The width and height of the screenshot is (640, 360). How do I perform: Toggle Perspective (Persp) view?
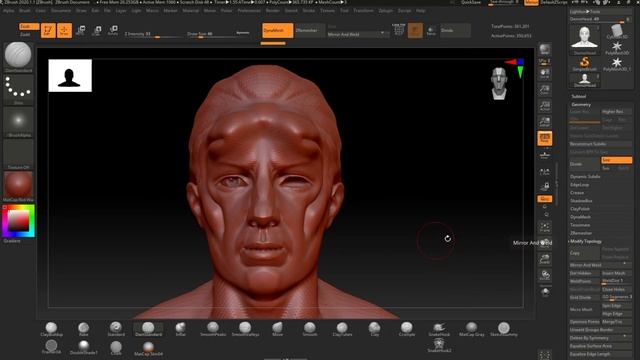click(544, 138)
